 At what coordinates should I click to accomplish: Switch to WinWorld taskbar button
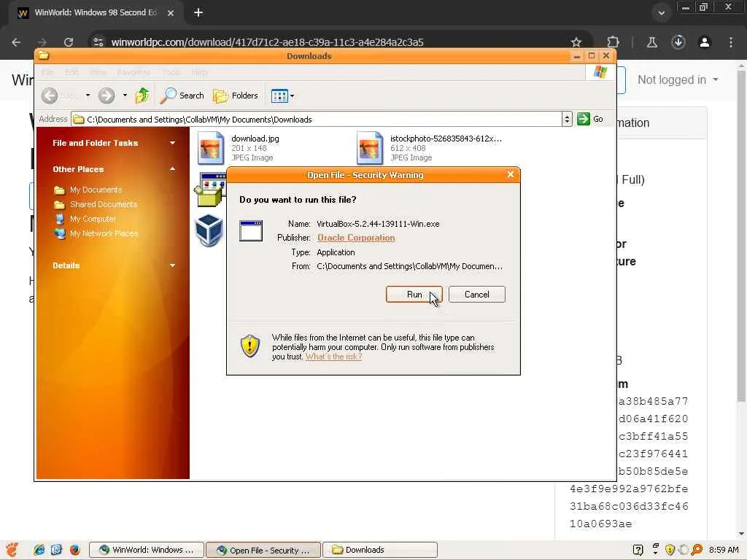147,550
